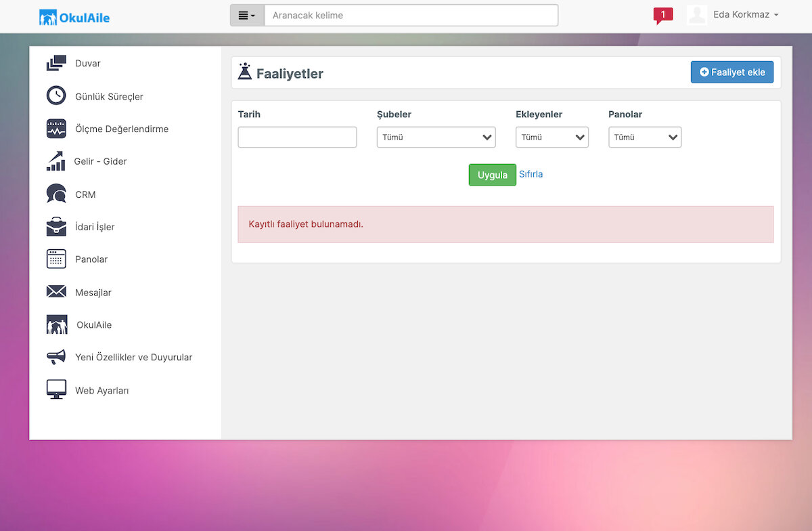This screenshot has width=812, height=531.
Task: Click the CRM chat bubble icon
Action: coord(56,194)
